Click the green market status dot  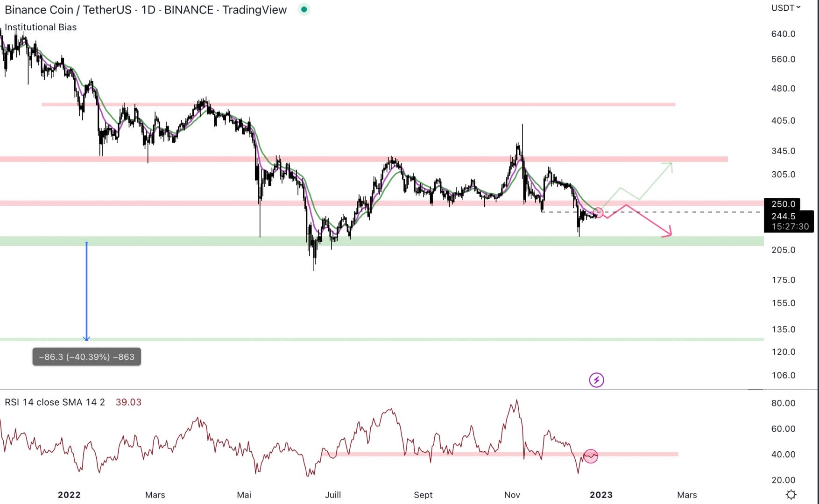304,9
